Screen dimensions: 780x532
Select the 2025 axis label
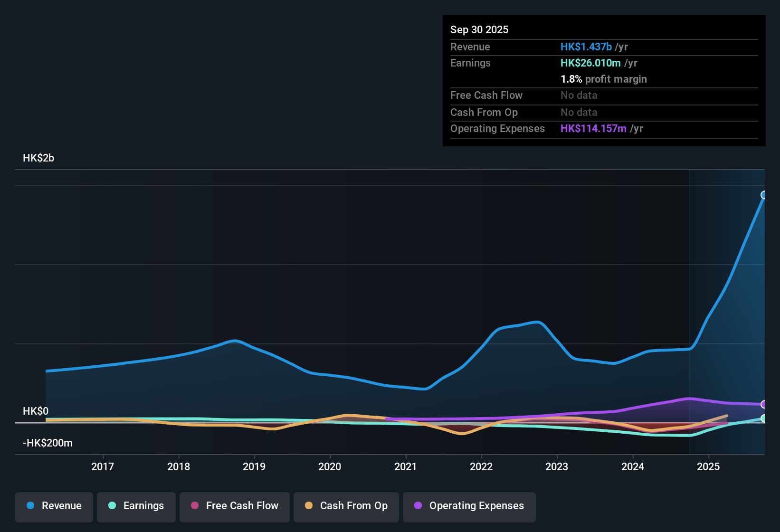tap(709, 467)
